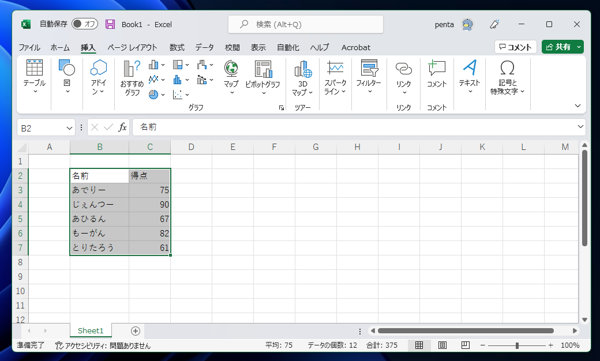Click the 100% zoom level
The image size is (600, 361).
(x=570, y=345)
